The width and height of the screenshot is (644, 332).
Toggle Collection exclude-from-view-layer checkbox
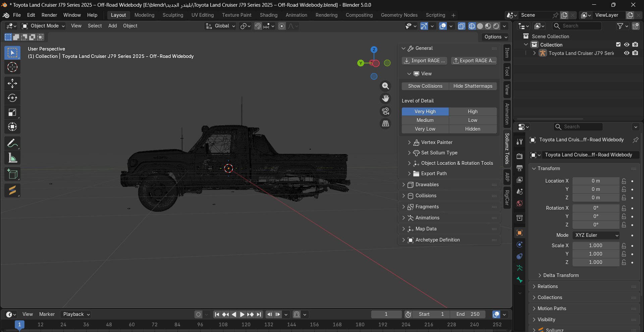[618, 45]
